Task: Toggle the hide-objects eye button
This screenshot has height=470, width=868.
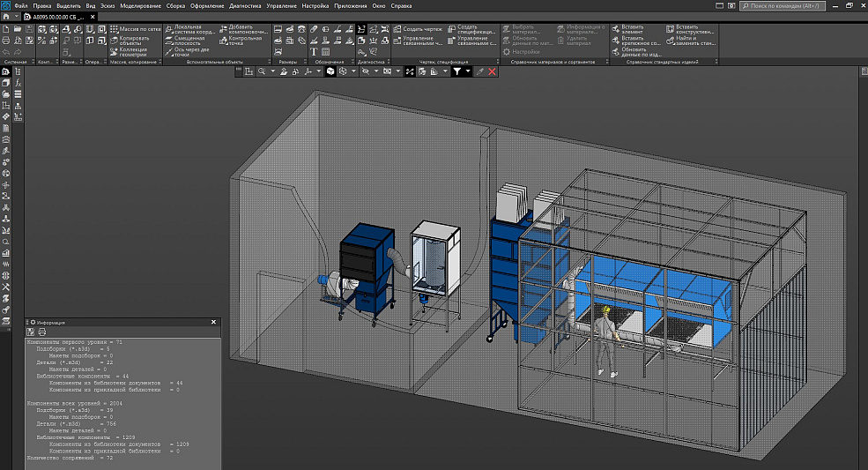Action: (x=366, y=71)
